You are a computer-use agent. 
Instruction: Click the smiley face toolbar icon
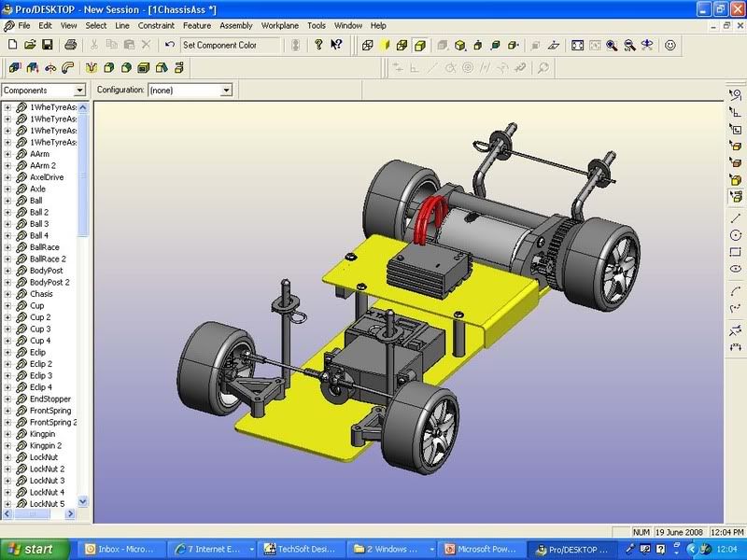click(x=670, y=45)
